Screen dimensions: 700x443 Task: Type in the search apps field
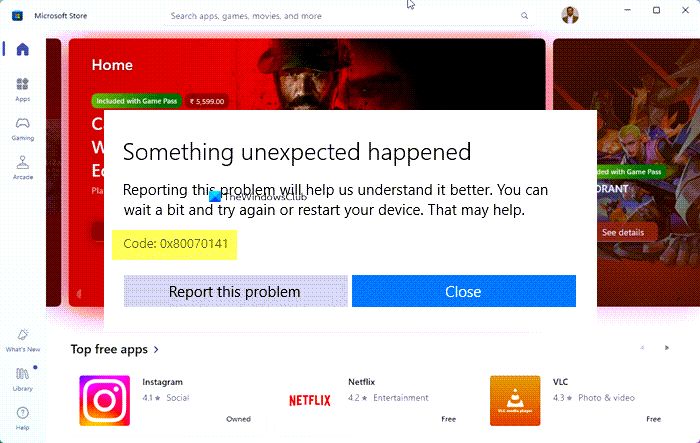340,16
